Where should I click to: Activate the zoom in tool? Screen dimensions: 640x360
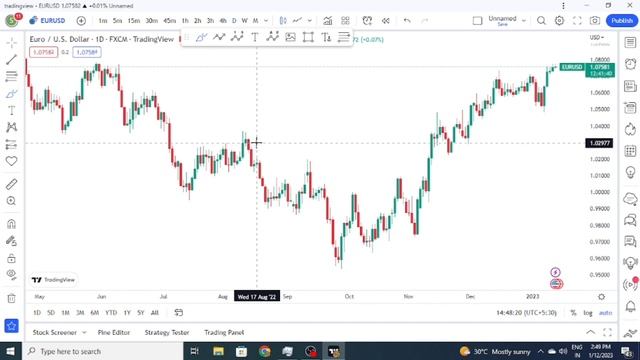(11, 201)
